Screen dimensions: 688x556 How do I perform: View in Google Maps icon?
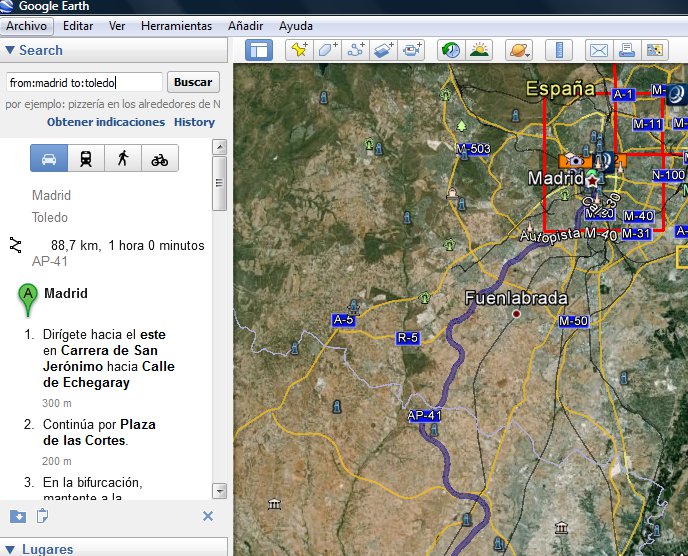click(x=655, y=50)
